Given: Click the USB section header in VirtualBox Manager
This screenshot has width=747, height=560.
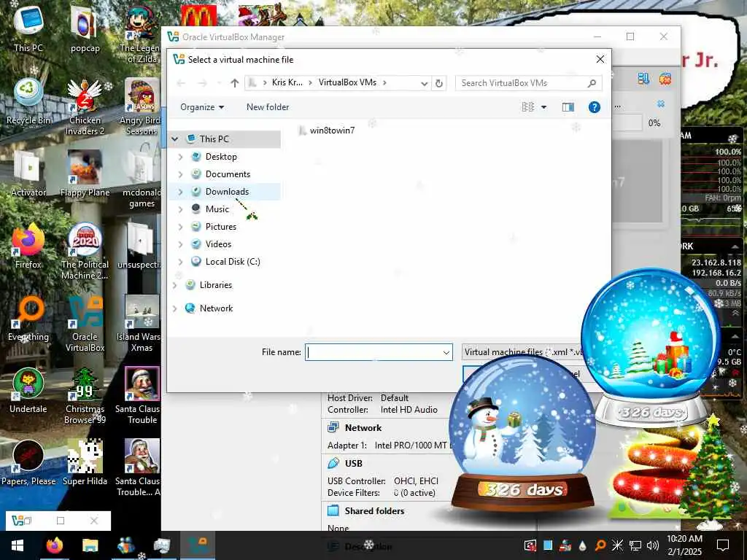Looking at the screenshot, I should pyautogui.click(x=354, y=463).
